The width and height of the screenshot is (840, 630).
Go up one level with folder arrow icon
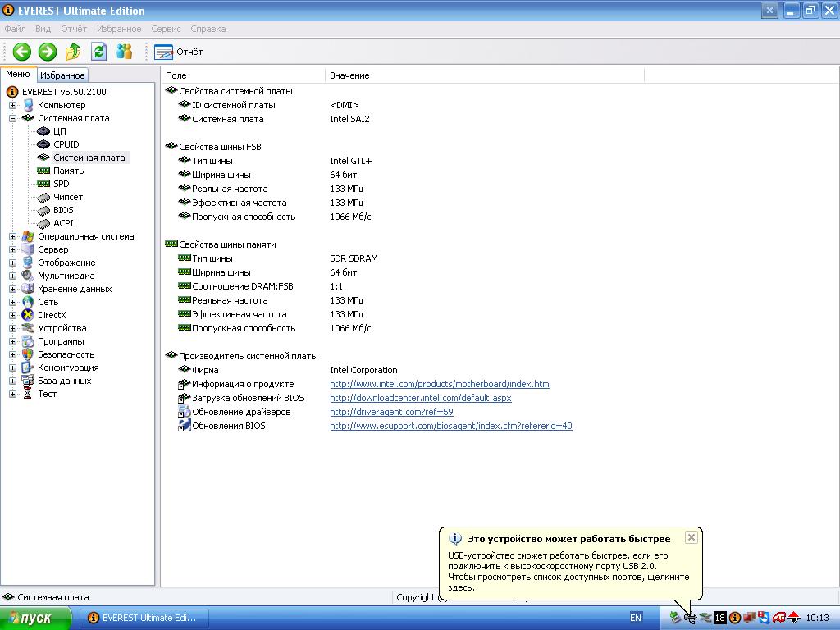(73, 52)
